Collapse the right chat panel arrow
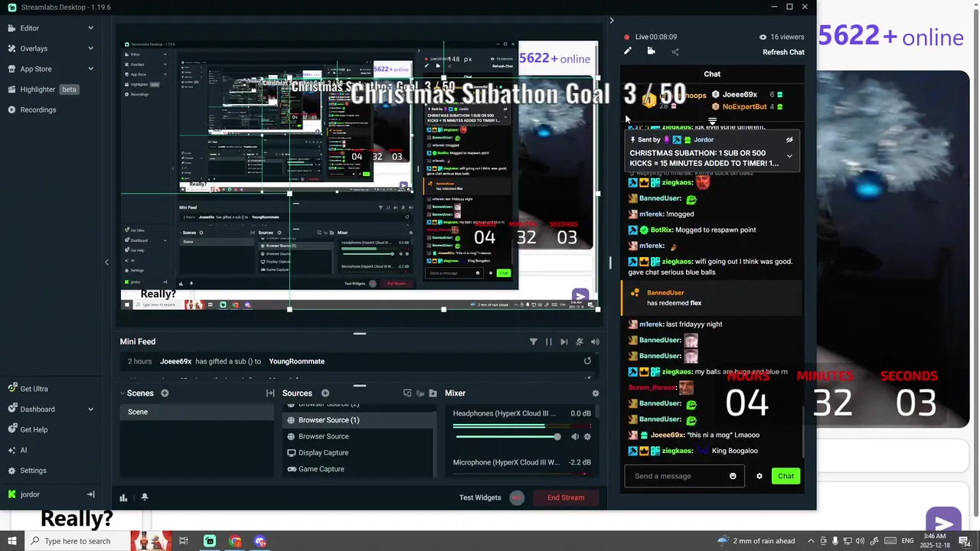 tap(611, 21)
